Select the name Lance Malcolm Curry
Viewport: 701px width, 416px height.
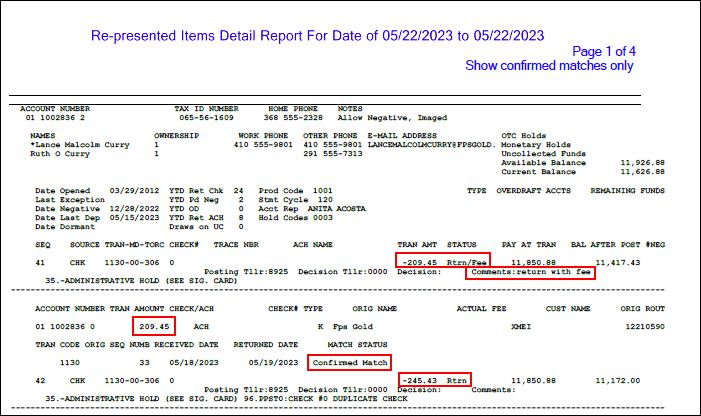(82, 145)
